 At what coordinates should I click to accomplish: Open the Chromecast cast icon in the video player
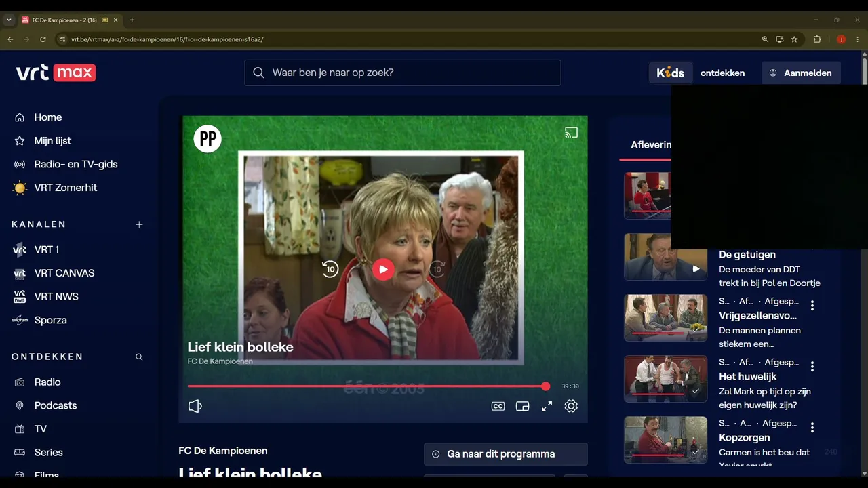[571, 133]
